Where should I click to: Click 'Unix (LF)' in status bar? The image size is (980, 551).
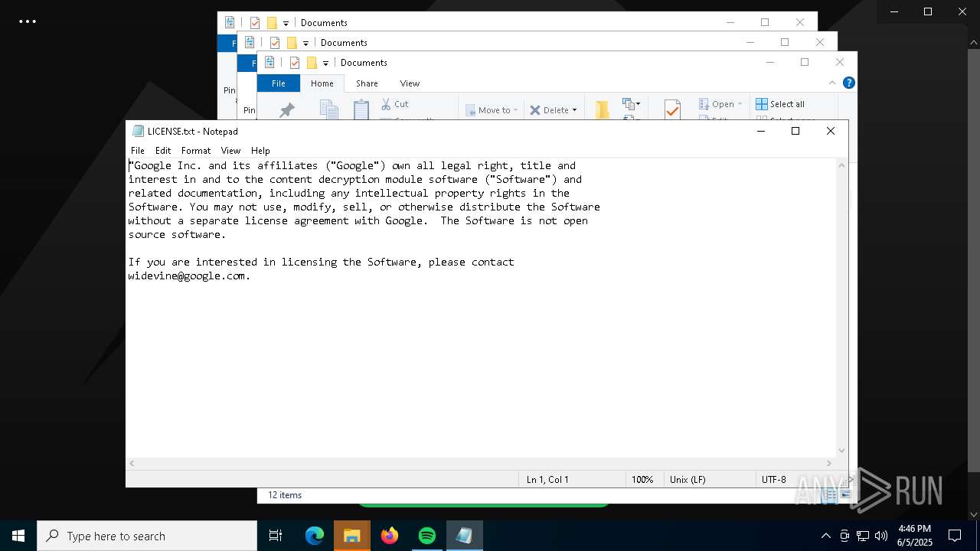pos(688,480)
